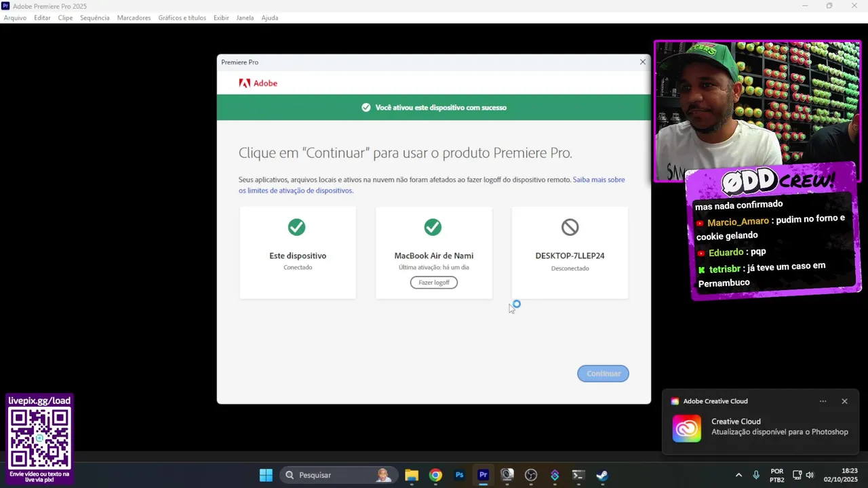868x488 pixels.
Task: Click the Você ativou este dispositivo com sucesso message
Action: click(x=441, y=107)
